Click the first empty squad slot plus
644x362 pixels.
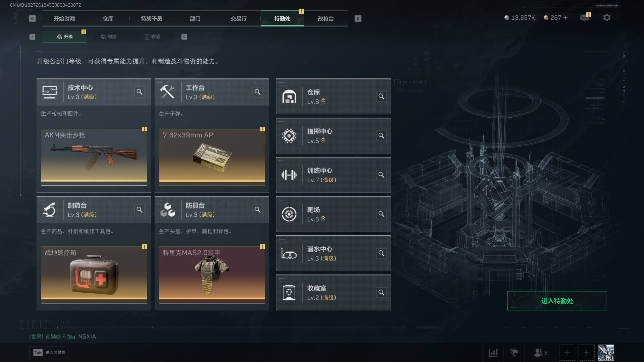point(567,353)
